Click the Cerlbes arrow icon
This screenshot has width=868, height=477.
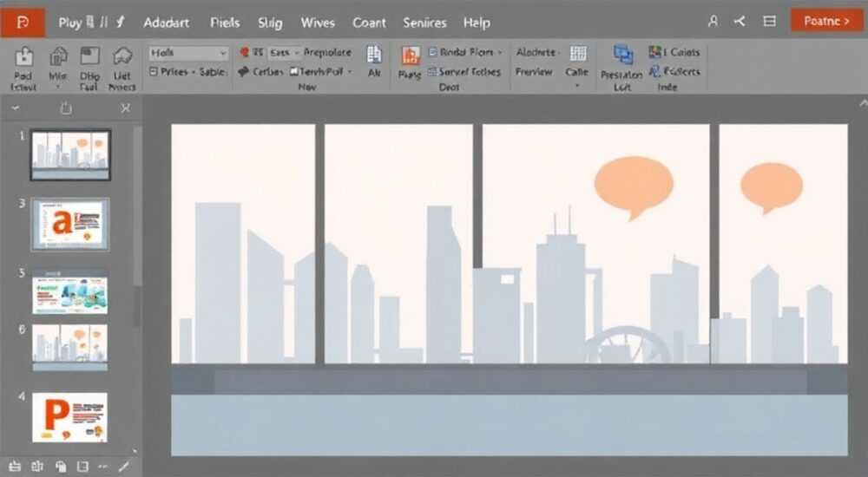pyautogui.click(x=244, y=71)
